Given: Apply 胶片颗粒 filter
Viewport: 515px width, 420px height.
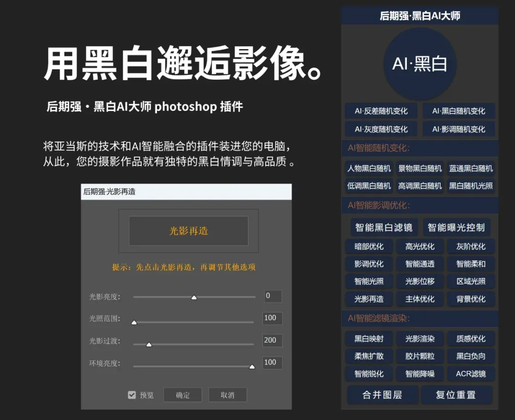Looking at the screenshot, I should point(420,356).
